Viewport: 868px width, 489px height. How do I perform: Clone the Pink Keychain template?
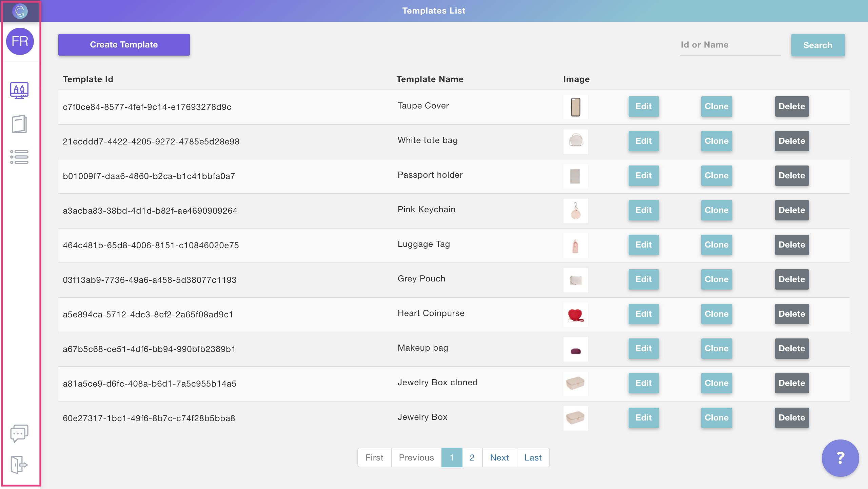(x=716, y=210)
